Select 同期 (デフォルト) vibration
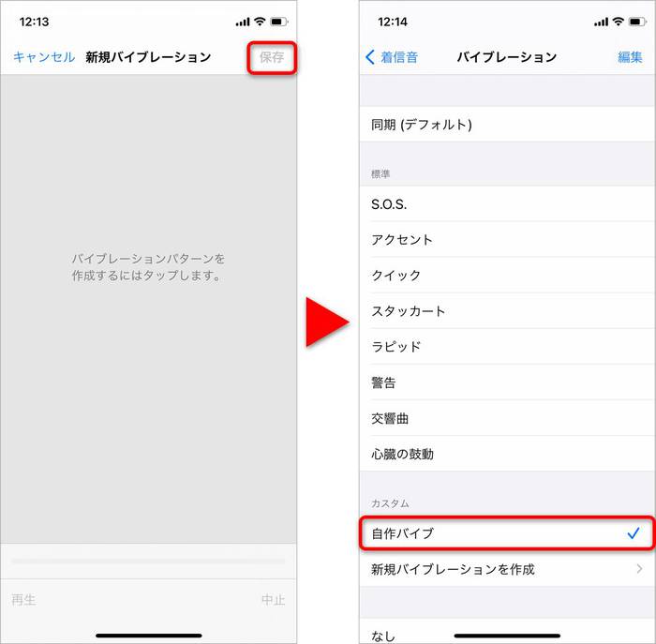 508,125
